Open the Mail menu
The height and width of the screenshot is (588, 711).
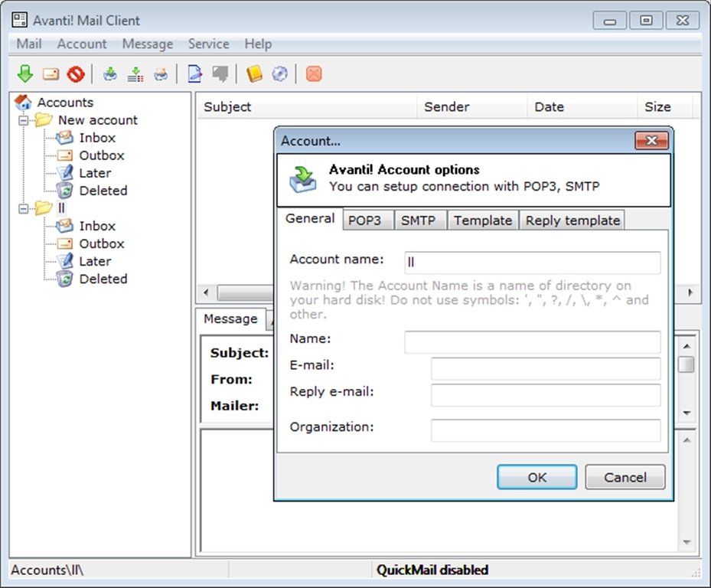coord(29,44)
